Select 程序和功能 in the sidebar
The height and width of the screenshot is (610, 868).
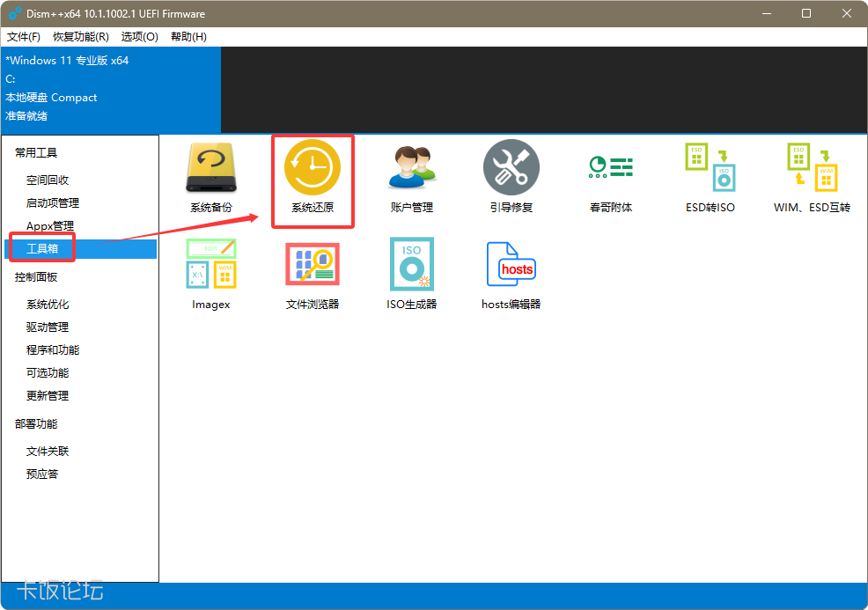53,349
